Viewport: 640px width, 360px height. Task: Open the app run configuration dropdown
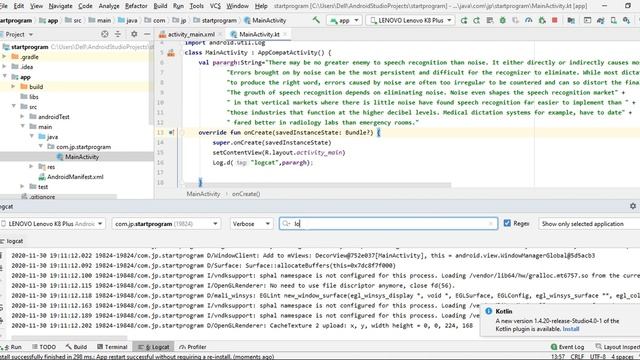pyautogui.click(x=344, y=20)
